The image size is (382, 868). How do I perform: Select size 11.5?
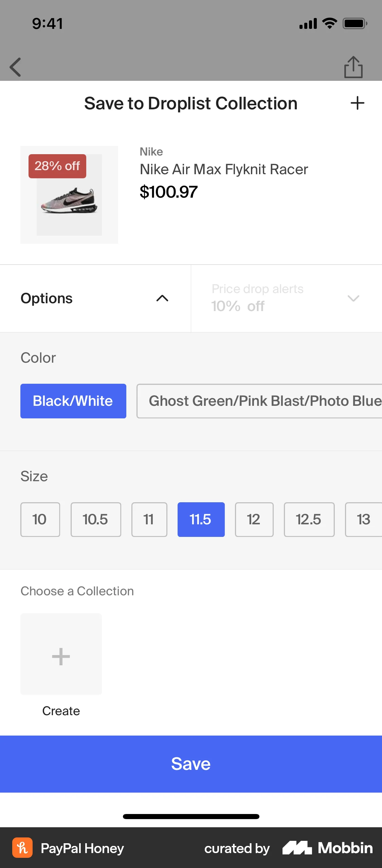click(201, 520)
